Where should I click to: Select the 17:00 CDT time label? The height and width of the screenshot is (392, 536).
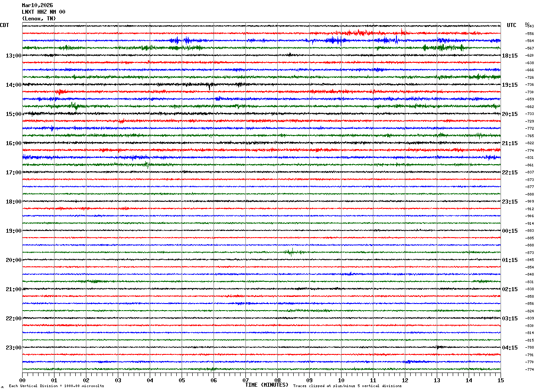coord(13,173)
